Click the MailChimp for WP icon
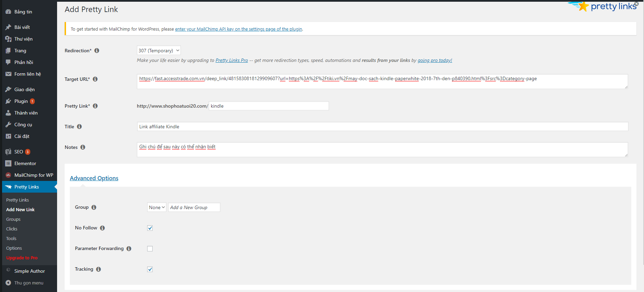 point(8,175)
